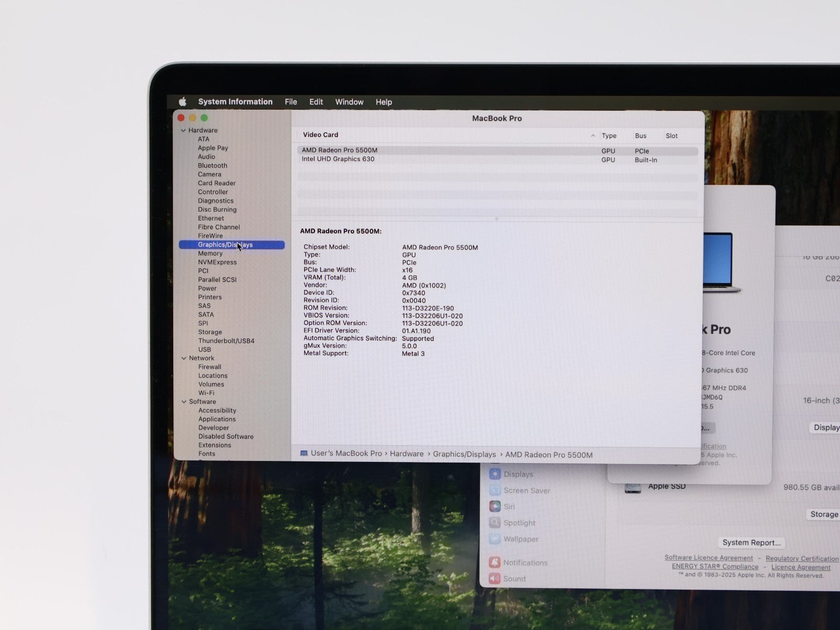Select Diagnostics in the sidebar
Image resolution: width=840 pixels, height=630 pixels.
coord(215,201)
